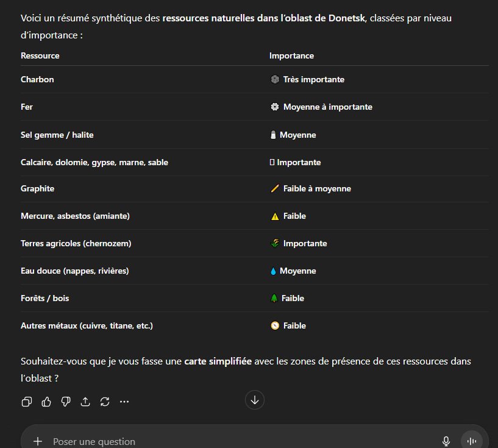This screenshot has width=498, height=448.
Task: Launch voice mode with the waveform icon
Action: point(471,441)
